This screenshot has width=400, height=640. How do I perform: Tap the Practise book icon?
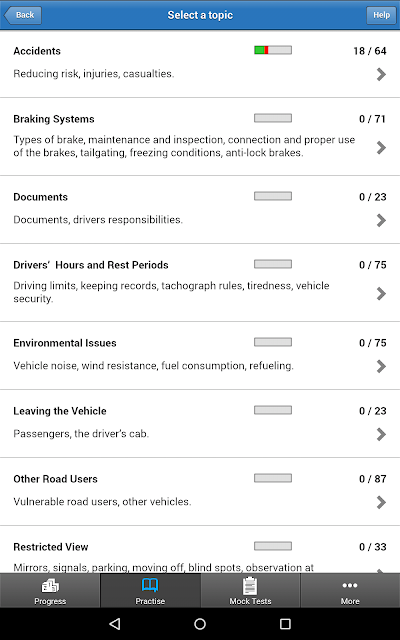[150, 585]
